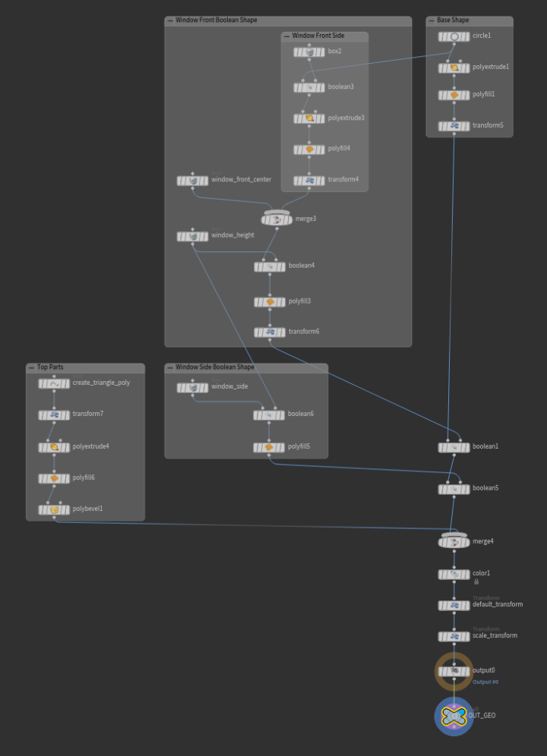547x756 pixels.
Task: Minimize the Window Side Boolean Shape box
Action: pyautogui.click(x=170, y=367)
